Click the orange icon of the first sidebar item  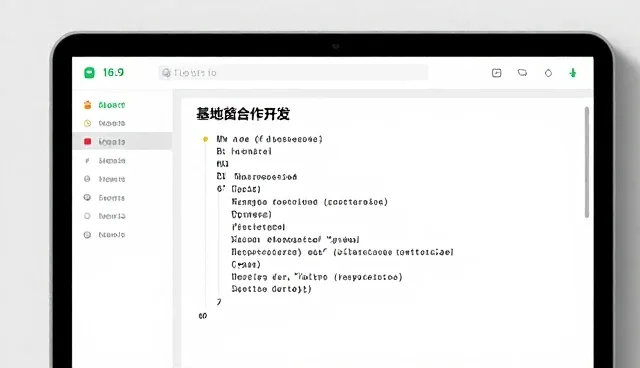click(87, 105)
